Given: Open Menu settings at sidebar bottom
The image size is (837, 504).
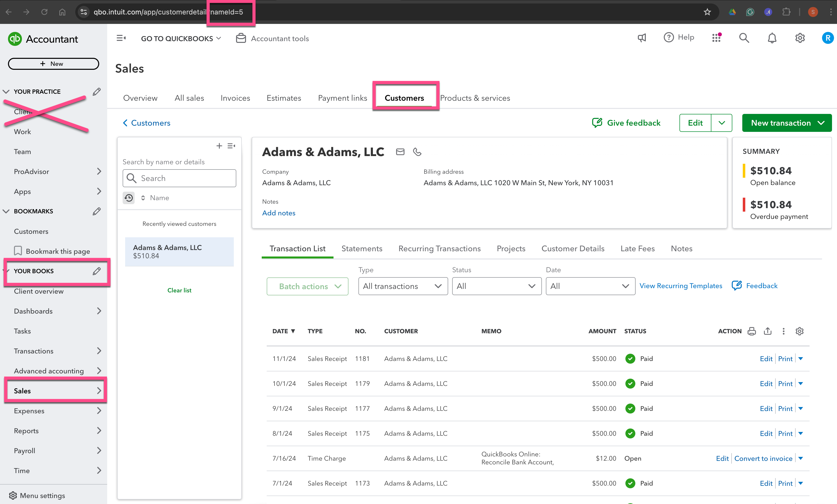Looking at the screenshot, I should (37, 496).
